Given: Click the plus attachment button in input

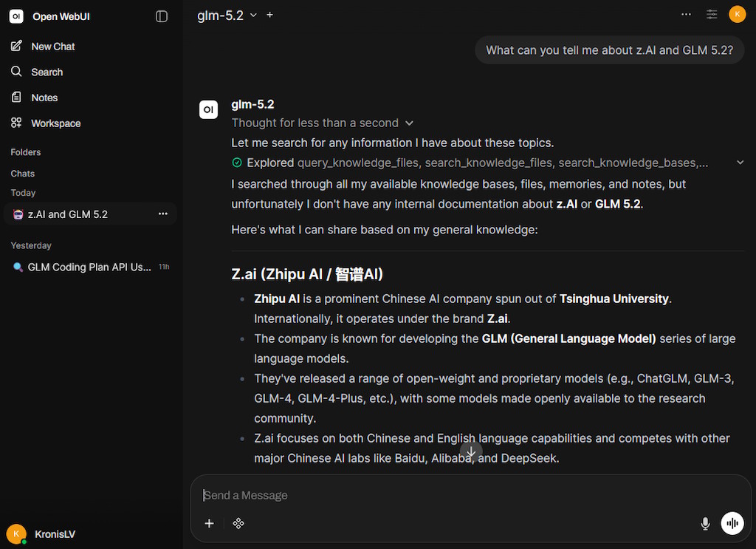Looking at the screenshot, I should tap(209, 523).
